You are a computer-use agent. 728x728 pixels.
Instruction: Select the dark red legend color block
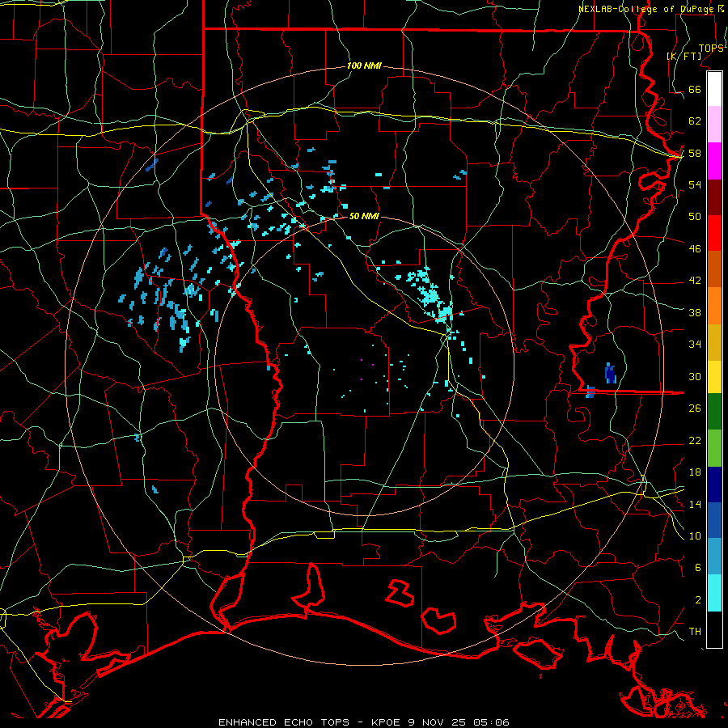[x=714, y=197]
